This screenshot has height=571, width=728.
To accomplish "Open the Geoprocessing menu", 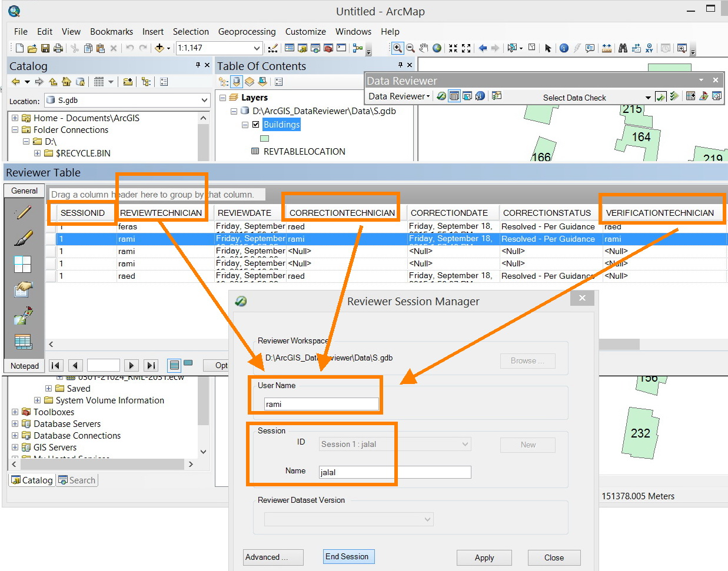I will point(247,32).
